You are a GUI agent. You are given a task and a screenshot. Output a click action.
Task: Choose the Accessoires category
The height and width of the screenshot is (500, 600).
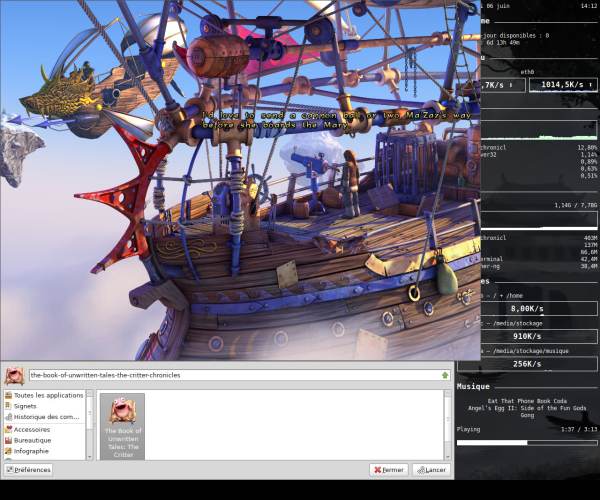28,430
